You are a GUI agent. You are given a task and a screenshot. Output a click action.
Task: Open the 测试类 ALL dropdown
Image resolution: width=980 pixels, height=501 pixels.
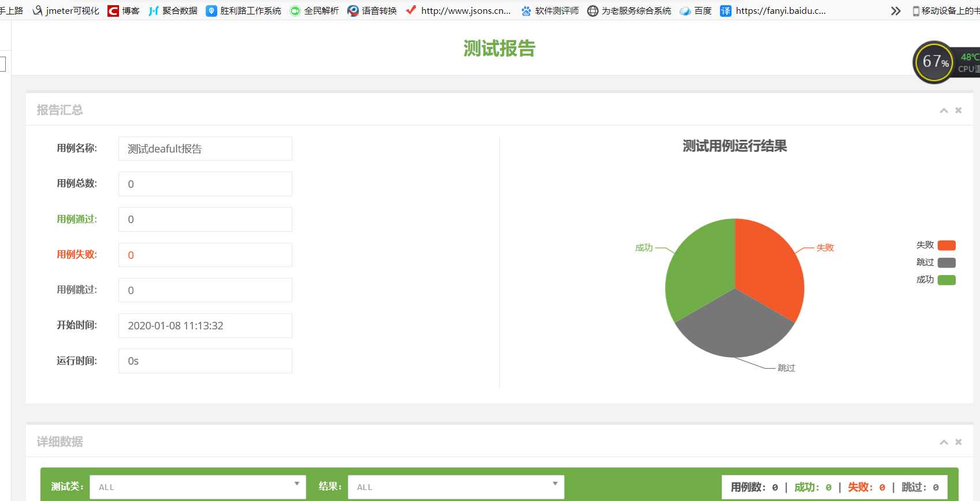click(x=198, y=487)
